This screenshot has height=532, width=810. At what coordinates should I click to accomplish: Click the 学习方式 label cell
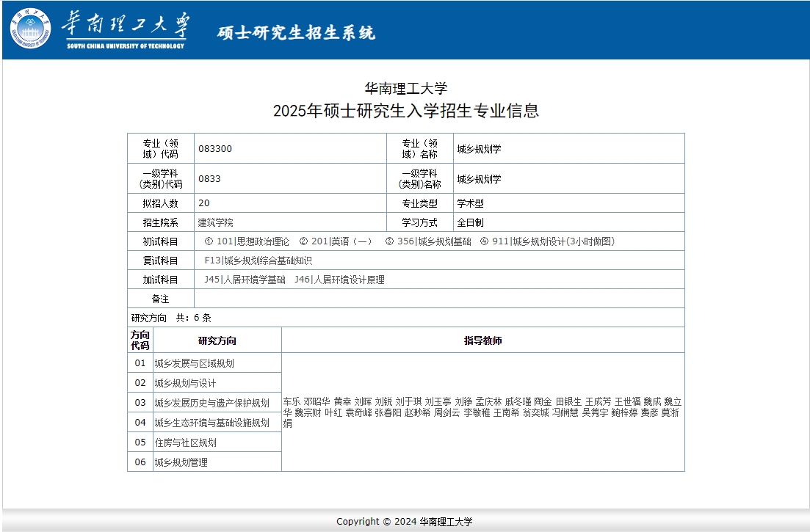coord(420,222)
